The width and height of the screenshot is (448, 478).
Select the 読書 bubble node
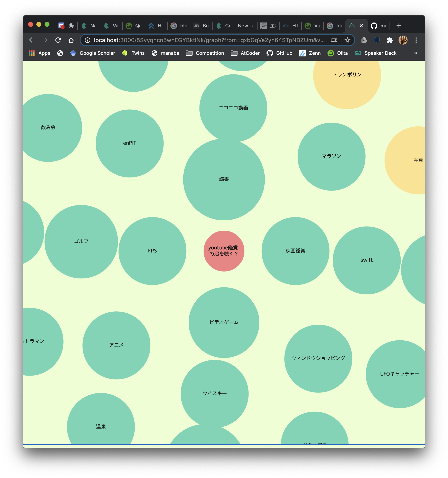click(x=224, y=179)
